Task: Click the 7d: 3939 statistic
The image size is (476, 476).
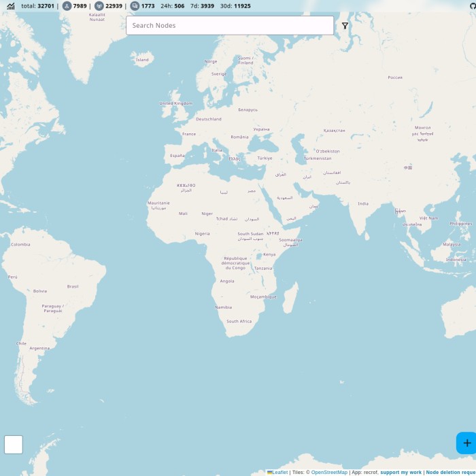Action: (x=202, y=6)
